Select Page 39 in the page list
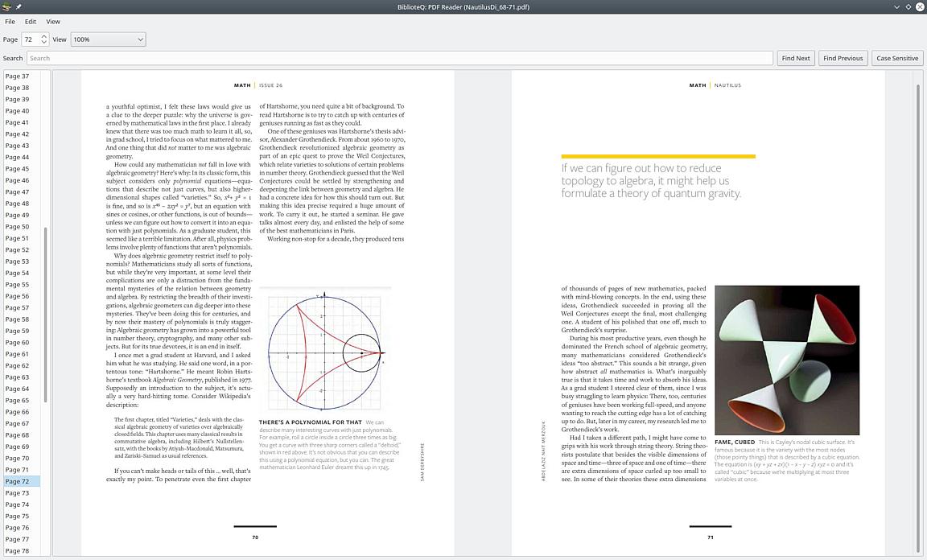Screen dimensions: 927x560 pos(22,99)
